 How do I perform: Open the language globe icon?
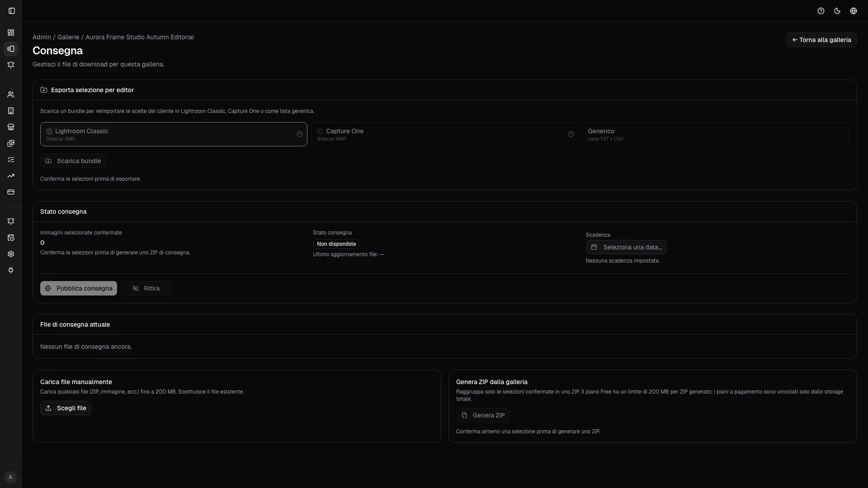coord(854,11)
